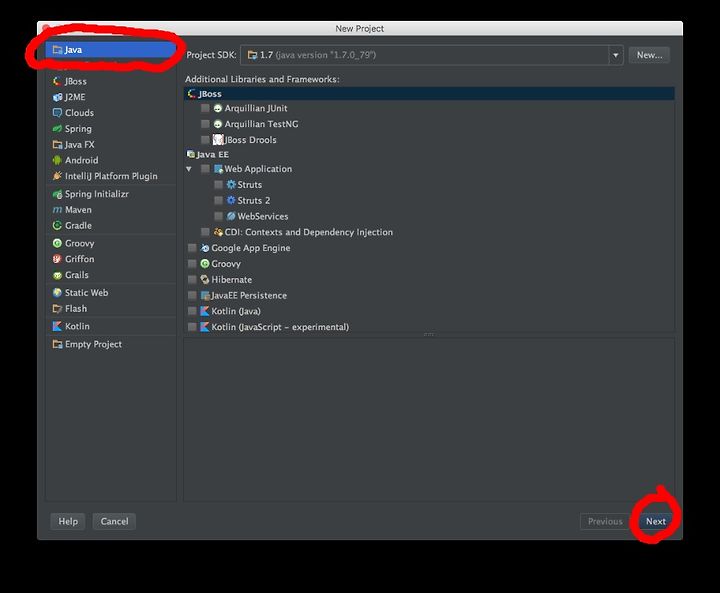Viewport: 720px width, 593px height.
Task: Check the JBoss Drools checkbox
Action: (x=205, y=140)
